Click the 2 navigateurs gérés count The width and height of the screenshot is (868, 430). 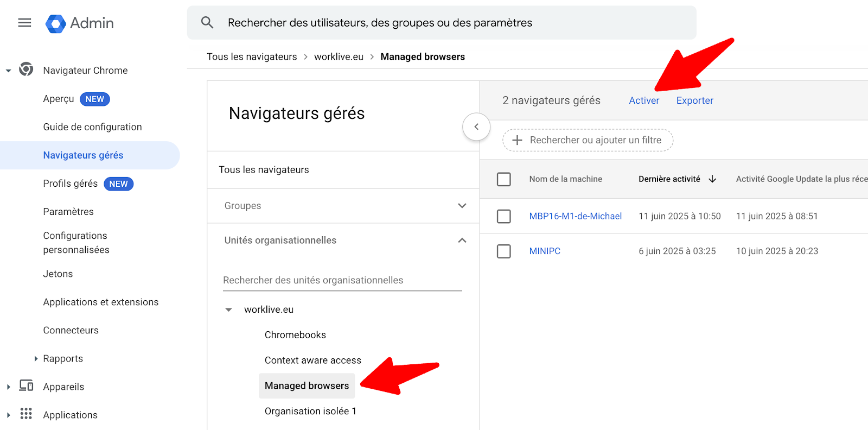[x=551, y=100]
